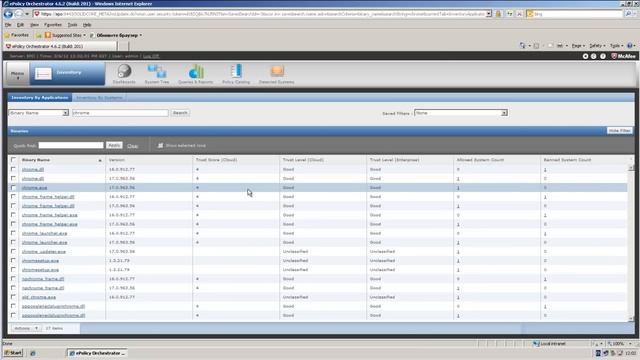Expand the address bar URL dropdown arrow
Image resolution: width=640 pixels, height=360 pixels.
[489, 14]
